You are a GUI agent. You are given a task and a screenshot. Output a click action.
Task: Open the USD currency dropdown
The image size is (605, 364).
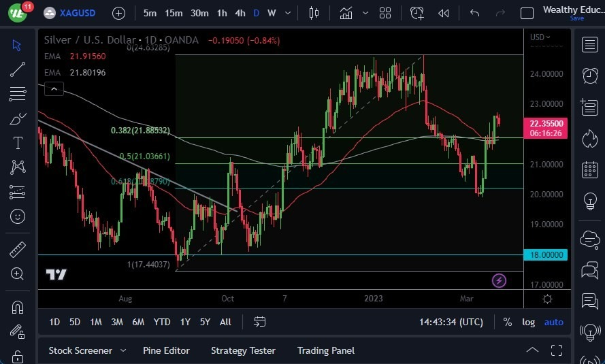pyautogui.click(x=540, y=37)
